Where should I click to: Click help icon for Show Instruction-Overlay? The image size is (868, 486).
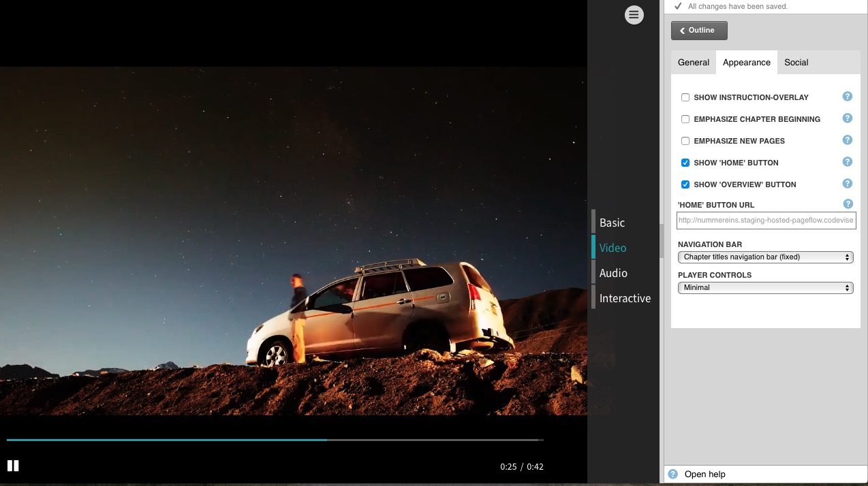coord(848,97)
